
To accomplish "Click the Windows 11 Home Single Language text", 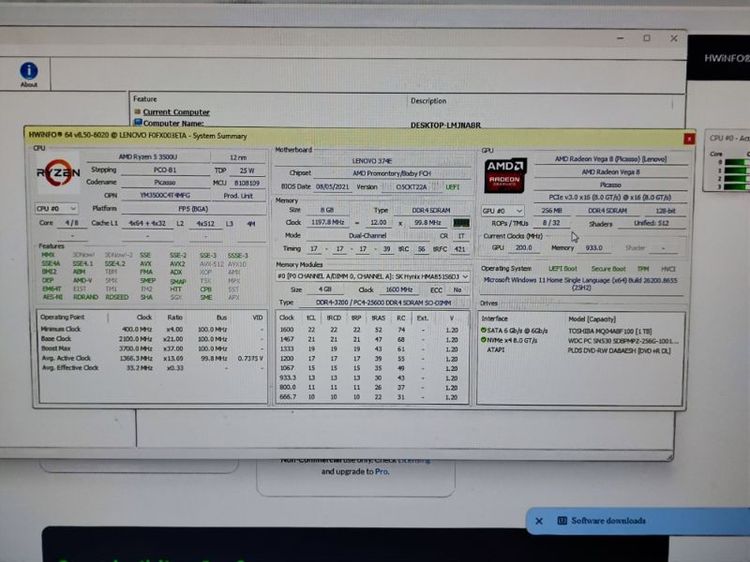I will (580, 284).
